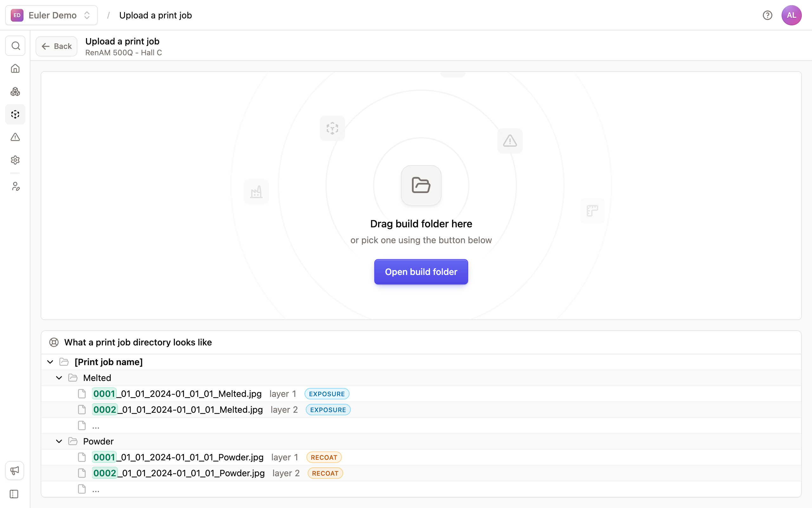This screenshot has height=508, width=812.
Task: Click 'Drag build folder here' text
Action: point(421,224)
